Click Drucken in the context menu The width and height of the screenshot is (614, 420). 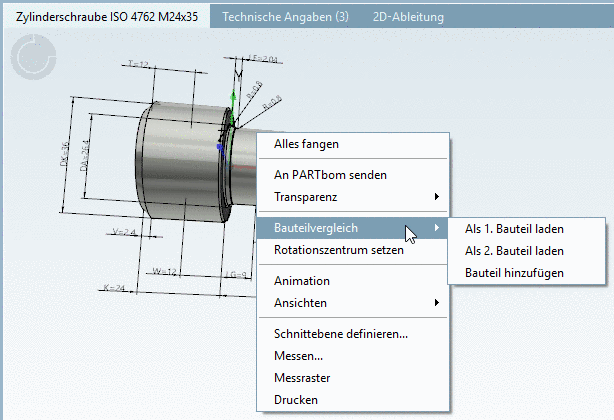pyautogui.click(x=352, y=400)
